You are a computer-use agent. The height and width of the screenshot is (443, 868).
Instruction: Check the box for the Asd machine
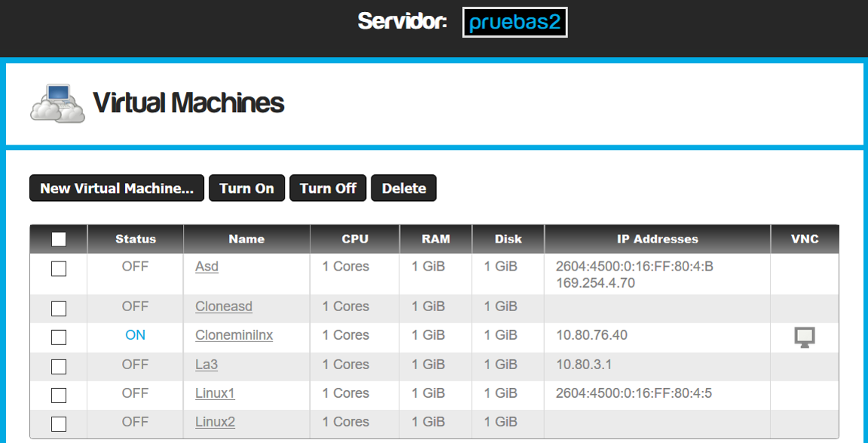(58, 268)
